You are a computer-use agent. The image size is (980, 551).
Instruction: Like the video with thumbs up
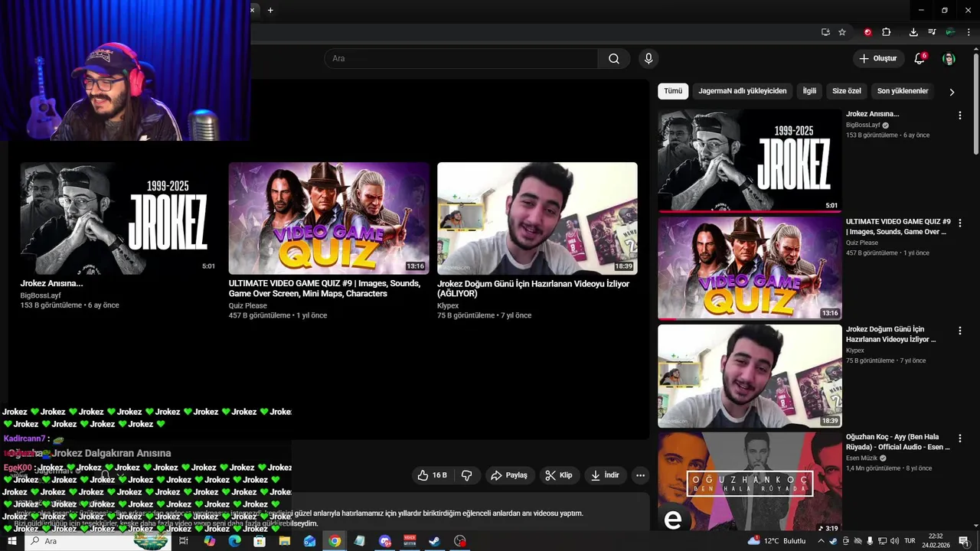pos(432,475)
